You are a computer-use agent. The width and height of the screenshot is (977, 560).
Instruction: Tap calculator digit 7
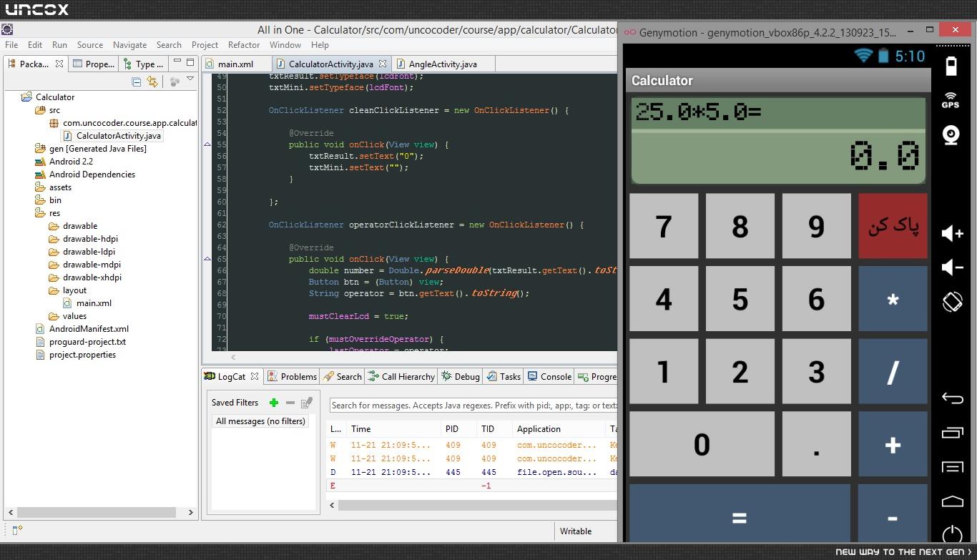[x=664, y=226]
